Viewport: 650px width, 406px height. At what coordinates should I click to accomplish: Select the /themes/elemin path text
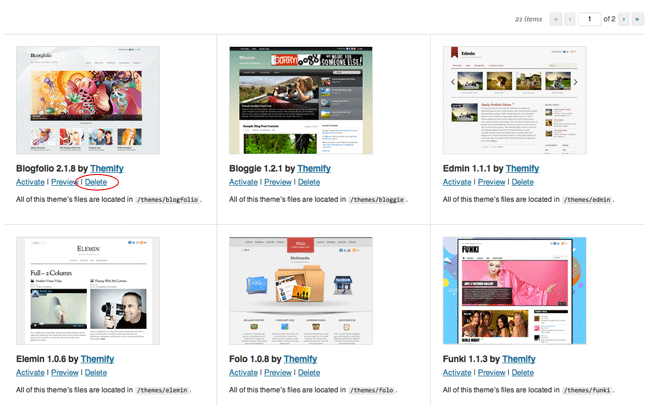coord(162,390)
